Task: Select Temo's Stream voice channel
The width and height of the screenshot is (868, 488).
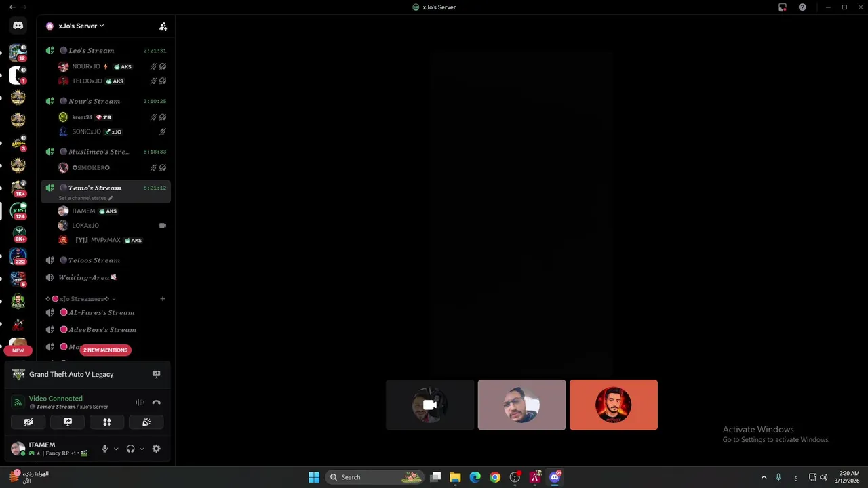Action: click(x=106, y=191)
